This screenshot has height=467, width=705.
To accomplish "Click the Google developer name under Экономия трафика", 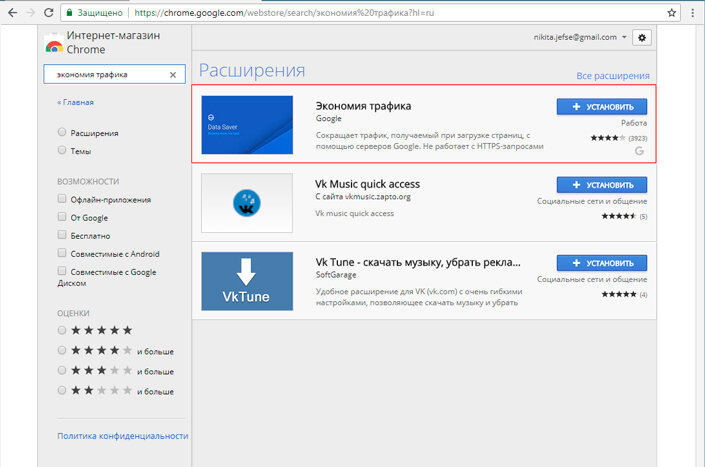I will tap(329, 119).
